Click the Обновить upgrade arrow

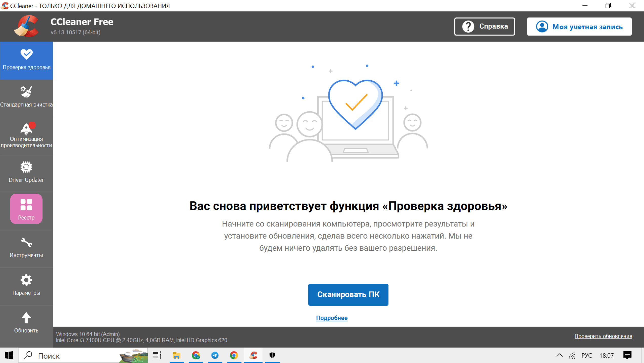26,323
